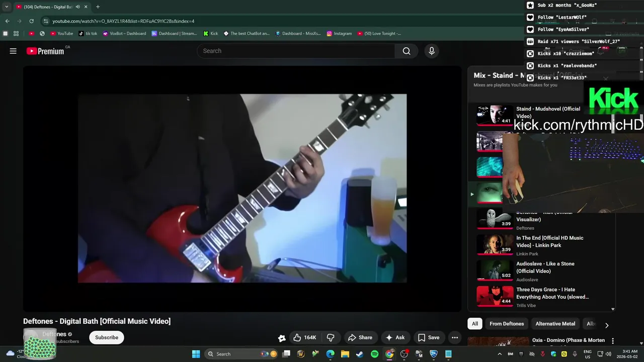Click Chrome address bar URL
The image size is (644, 362).
123,21
